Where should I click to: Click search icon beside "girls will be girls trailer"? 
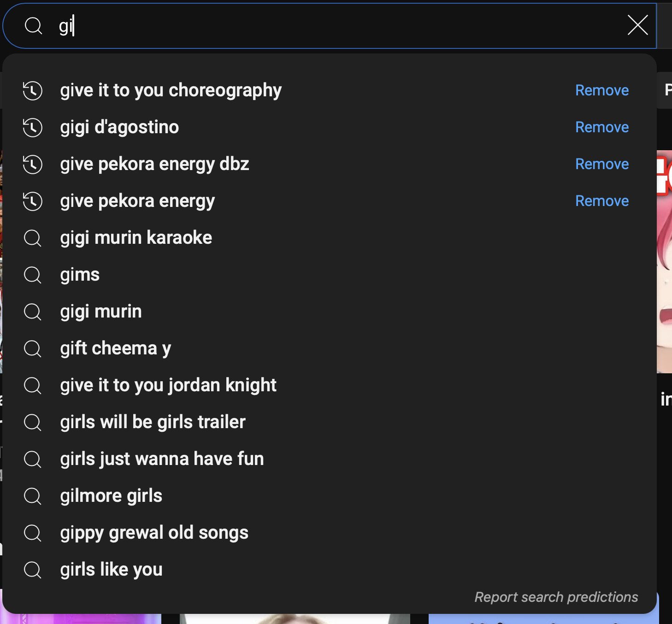33,423
